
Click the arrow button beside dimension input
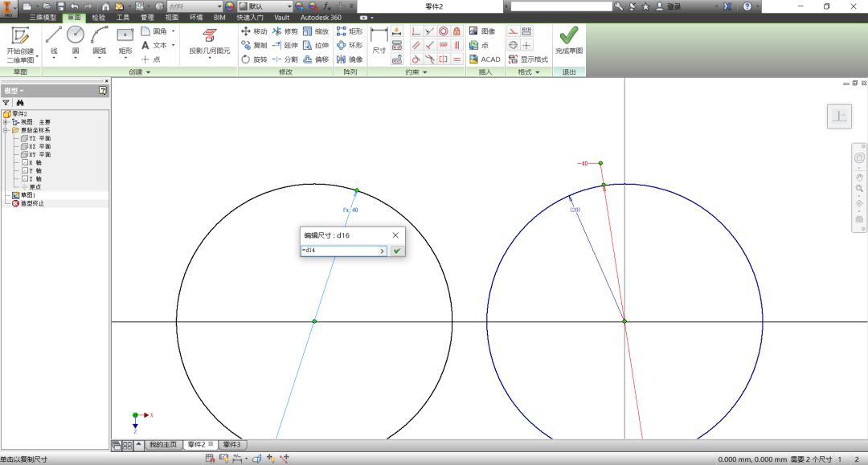pyautogui.click(x=382, y=251)
